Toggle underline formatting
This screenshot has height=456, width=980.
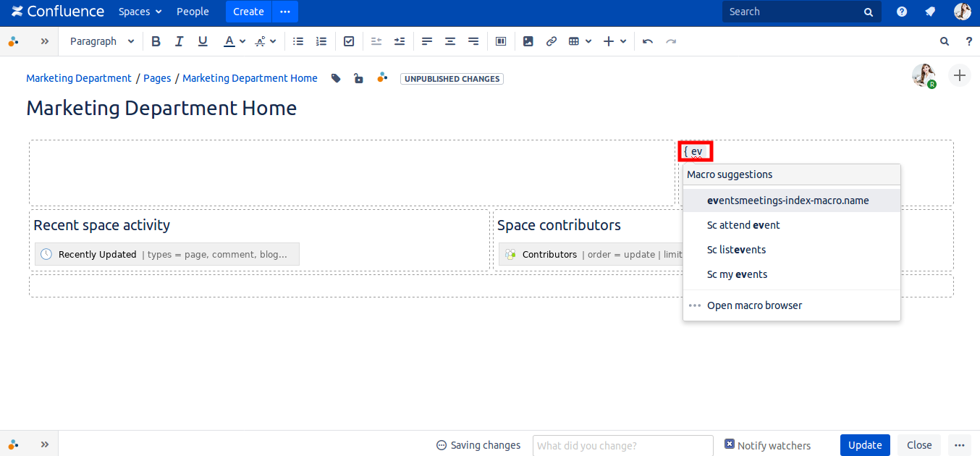[203, 41]
